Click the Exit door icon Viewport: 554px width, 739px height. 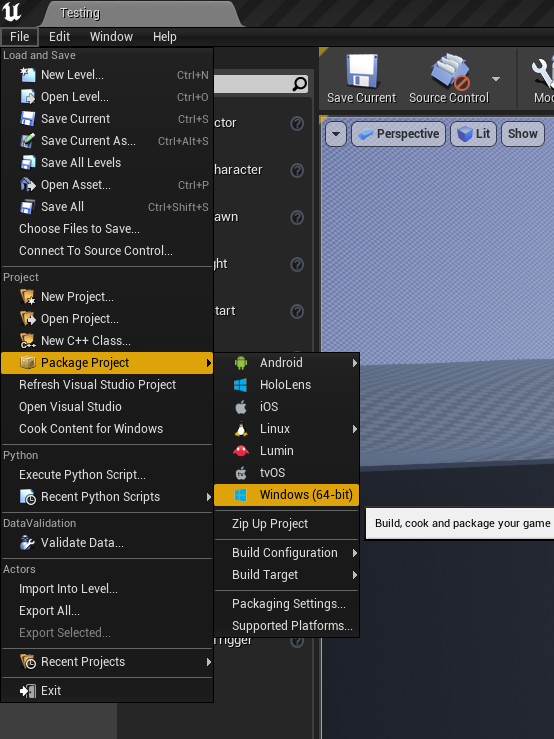pyautogui.click(x=28, y=691)
